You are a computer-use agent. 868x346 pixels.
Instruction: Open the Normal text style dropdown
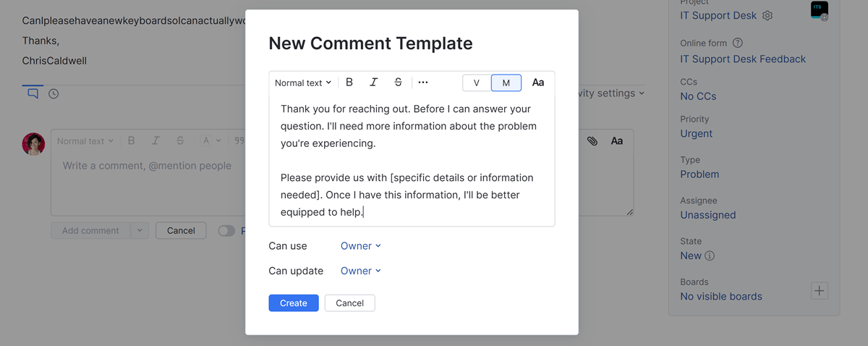tap(303, 83)
